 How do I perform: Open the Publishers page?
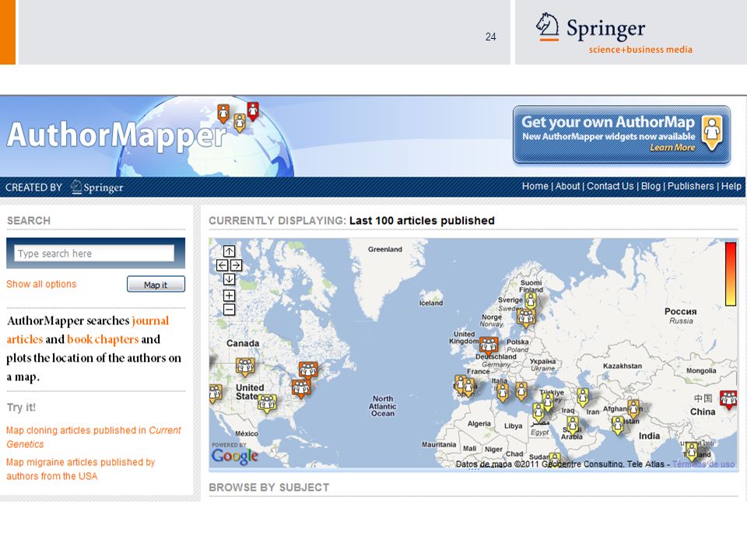click(690, 186)
